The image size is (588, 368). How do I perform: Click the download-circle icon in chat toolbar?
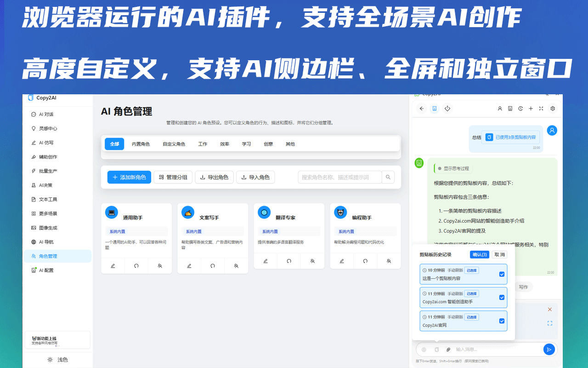[447, 109]
